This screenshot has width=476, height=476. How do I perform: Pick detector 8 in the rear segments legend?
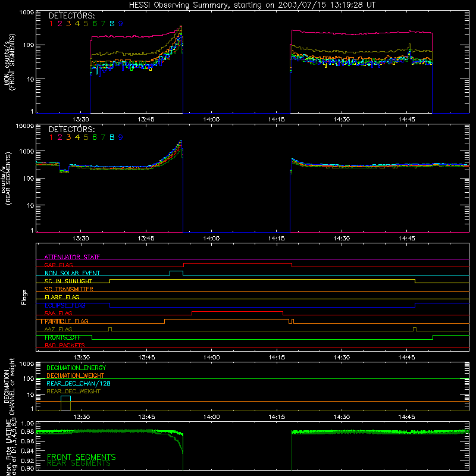[112, 137]
